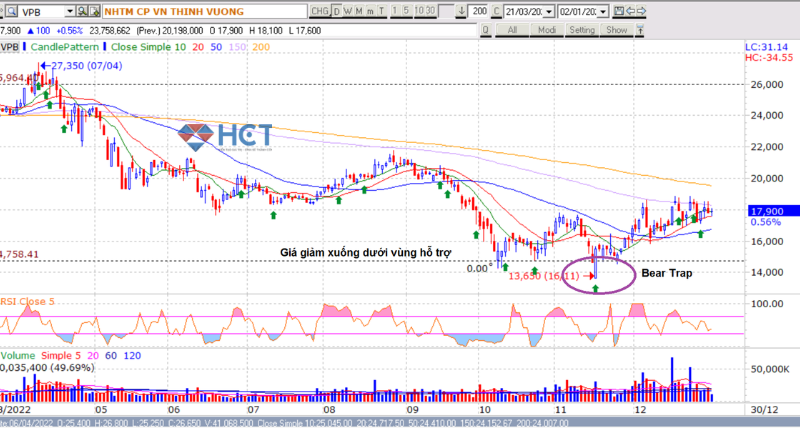Click the save floppy disk icon
The image size is (800, 428).
coord(619,11)
